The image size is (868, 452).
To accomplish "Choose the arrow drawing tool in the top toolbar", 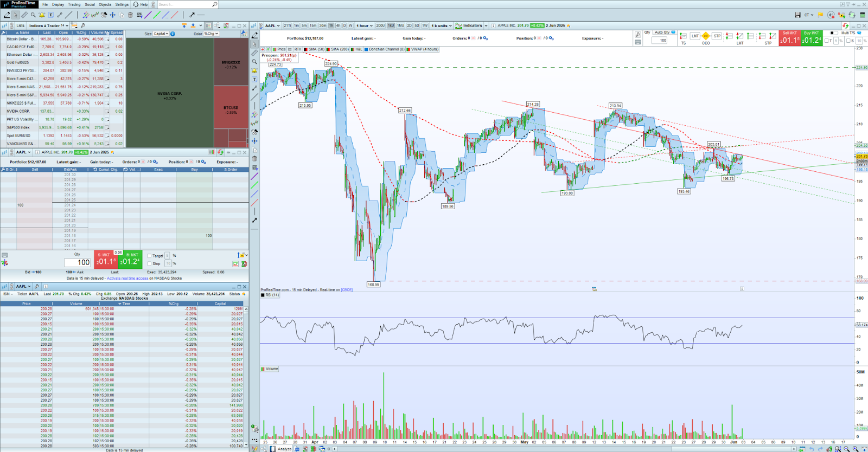I will [192, 15].
